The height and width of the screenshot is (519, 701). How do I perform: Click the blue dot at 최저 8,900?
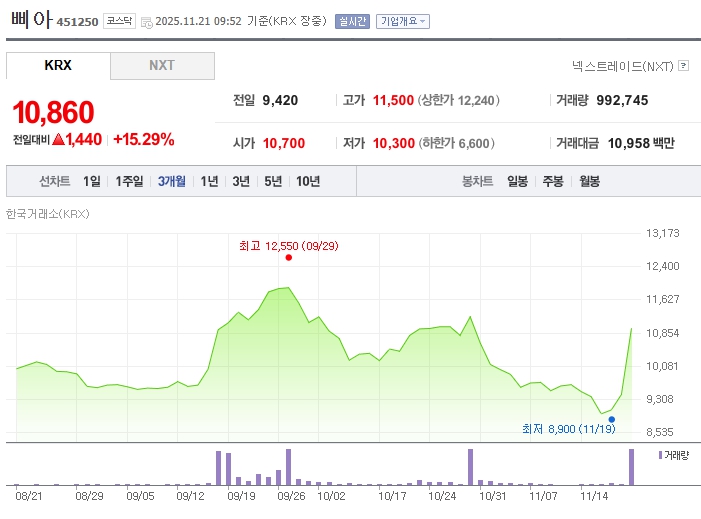tap(611, 419)
